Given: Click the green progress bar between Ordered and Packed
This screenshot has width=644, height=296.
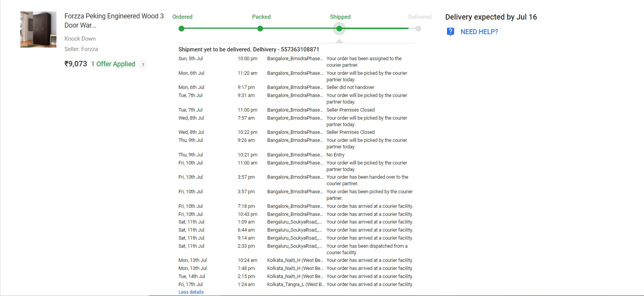Looking at the screenshot, I should point(221,29).
